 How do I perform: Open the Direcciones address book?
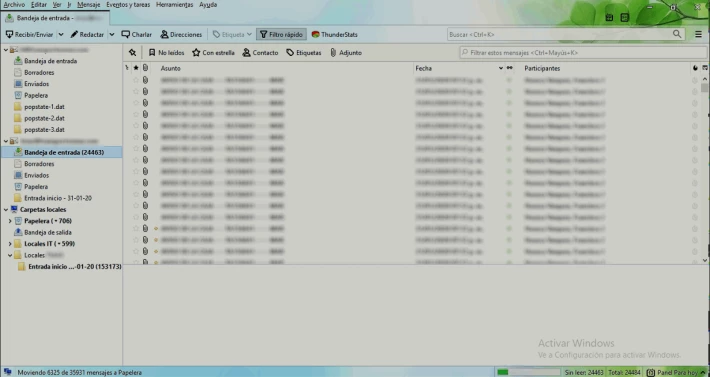coord(181,34)
